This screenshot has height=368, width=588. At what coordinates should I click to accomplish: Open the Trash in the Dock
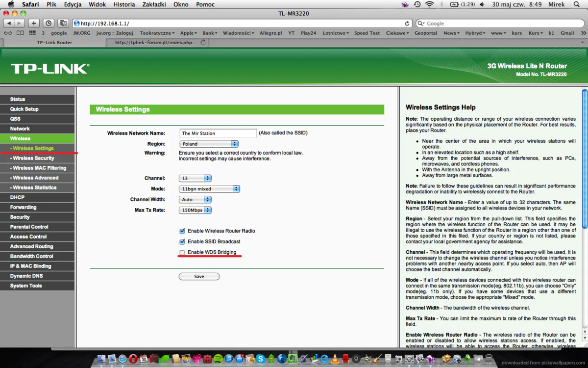pyautogui.click(x=489, y=359)
